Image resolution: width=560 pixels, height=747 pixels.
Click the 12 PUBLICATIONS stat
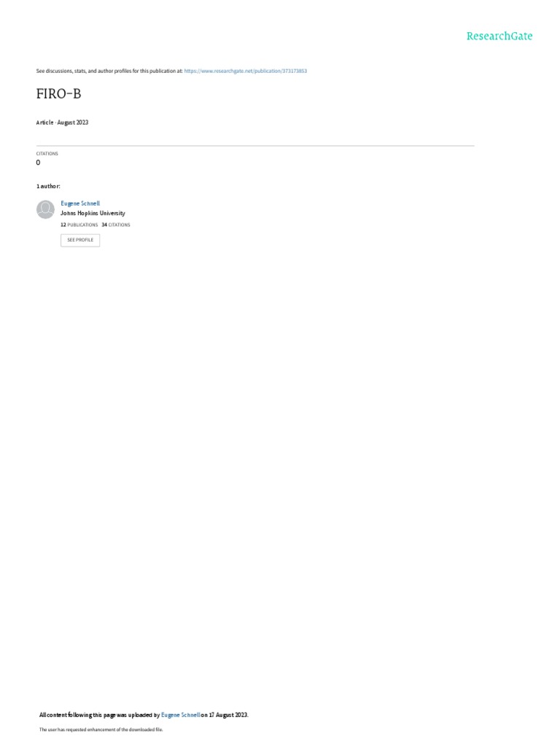coord(79,225)
